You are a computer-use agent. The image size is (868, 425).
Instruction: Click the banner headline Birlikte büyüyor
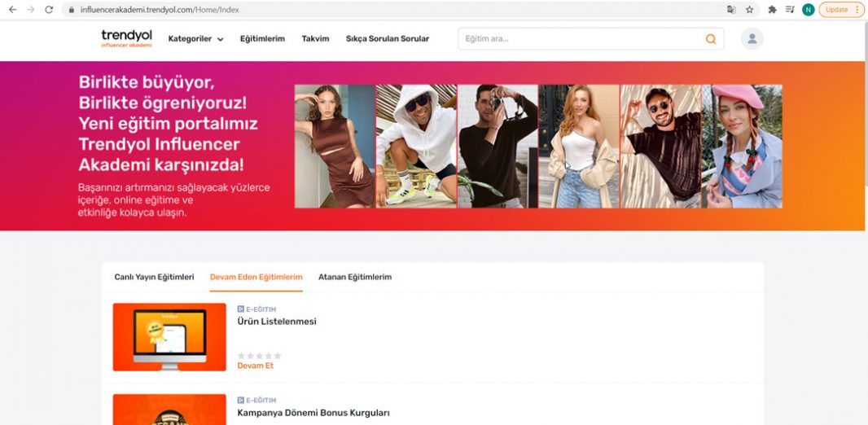[x=146, y=82]
